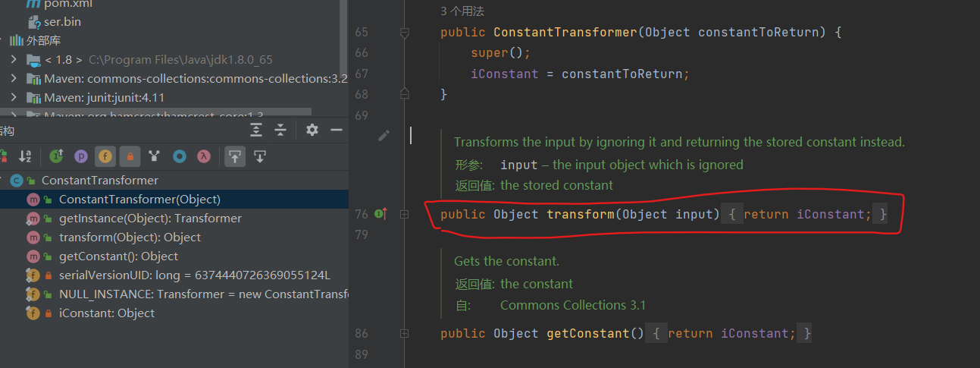
Task: Select getInstance(Object) in Structure tree
Action: (150, 219)
